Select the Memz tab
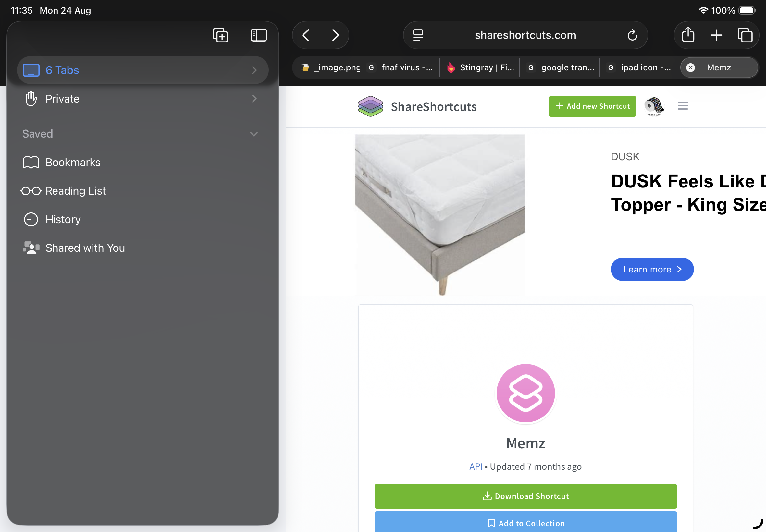The image size is (766, 532). (719, 68)
